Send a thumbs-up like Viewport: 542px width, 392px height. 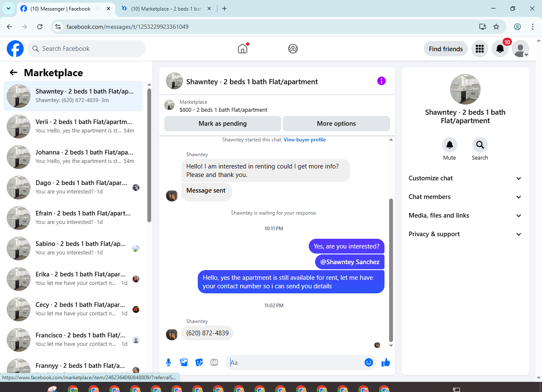(x=386, y=362)
